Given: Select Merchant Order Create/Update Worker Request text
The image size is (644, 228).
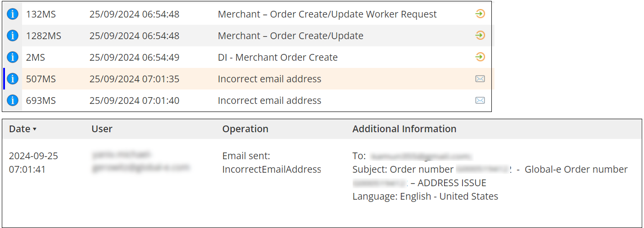Looking at the screenshot, I should point(327,14).
